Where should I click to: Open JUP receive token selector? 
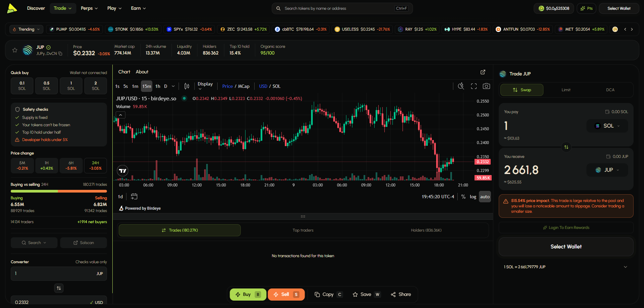pyautogui.click(x=607, y=170)
